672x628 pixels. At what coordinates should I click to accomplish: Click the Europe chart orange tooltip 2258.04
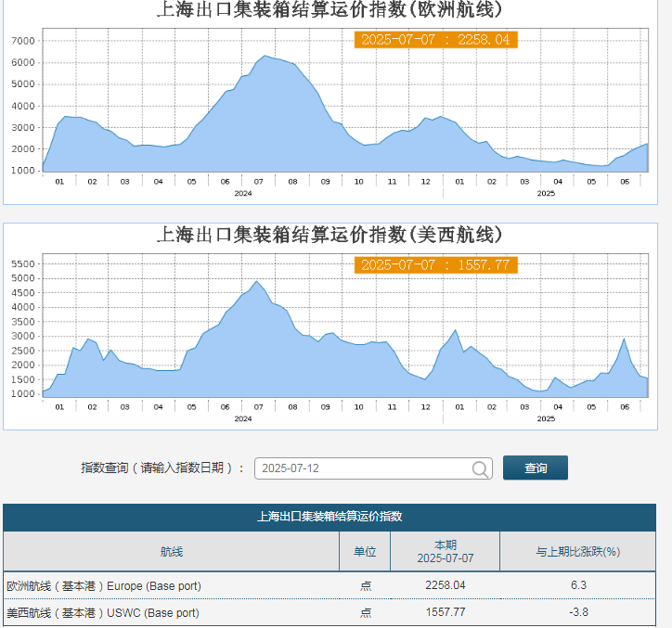point(436,40)
